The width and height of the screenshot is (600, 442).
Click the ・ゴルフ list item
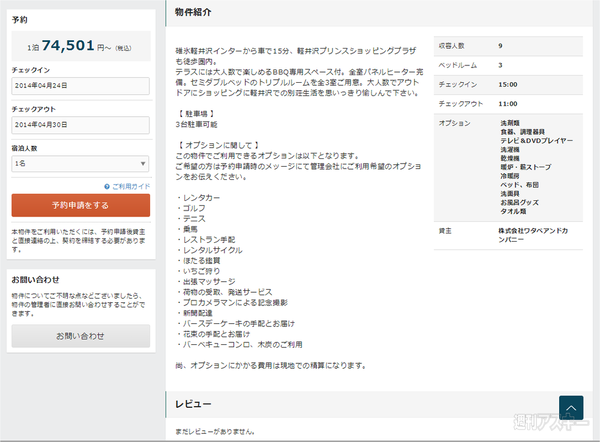pos(191,208)
